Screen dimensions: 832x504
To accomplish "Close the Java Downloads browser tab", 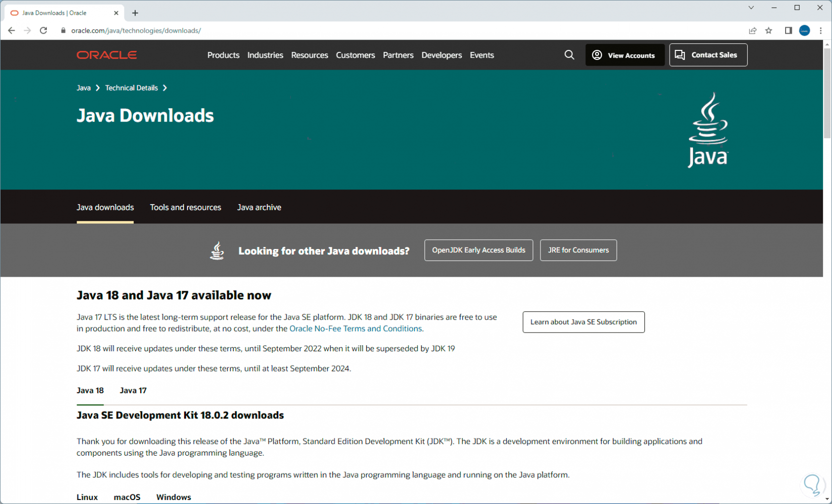I will coord(116,13).
